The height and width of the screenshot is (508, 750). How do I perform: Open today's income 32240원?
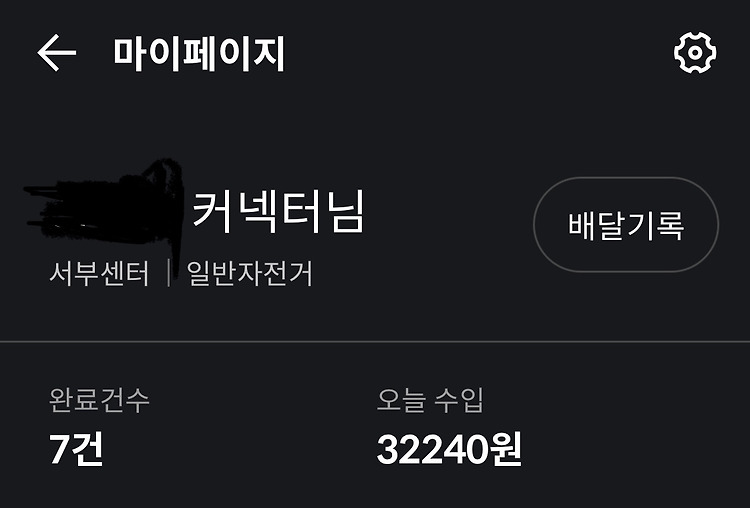coord(449,450)
